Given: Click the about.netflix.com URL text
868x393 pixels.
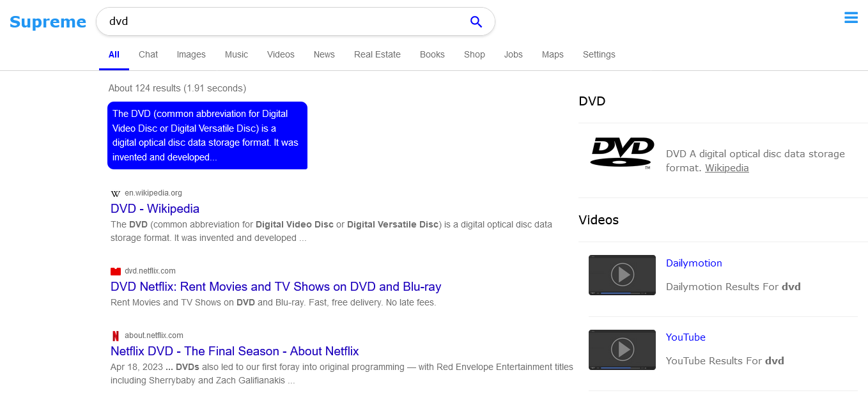Looking at the screenshot, I should tap(154, 335).
